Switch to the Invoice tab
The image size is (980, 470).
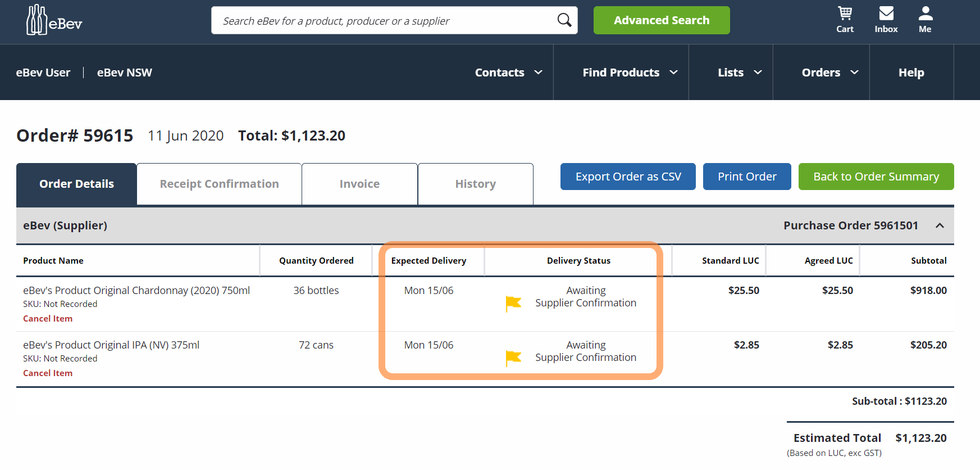click(359, 184)
